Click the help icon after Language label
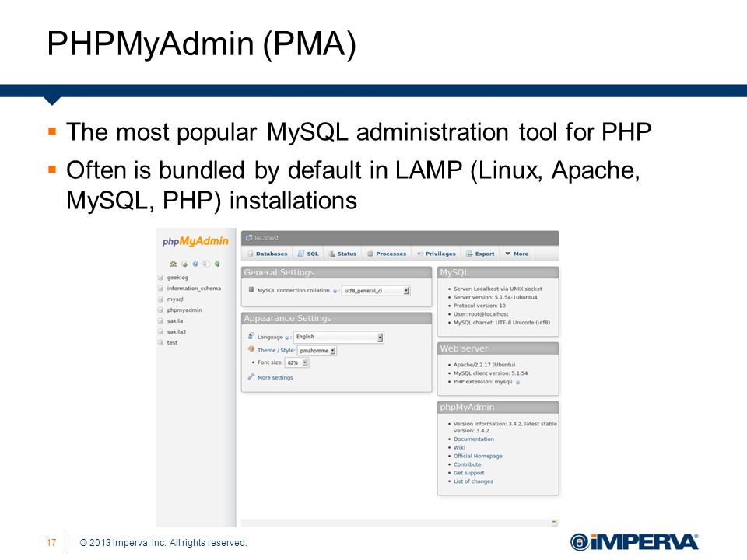The height and width of the screenshot is (560, 747). point(287,338)
